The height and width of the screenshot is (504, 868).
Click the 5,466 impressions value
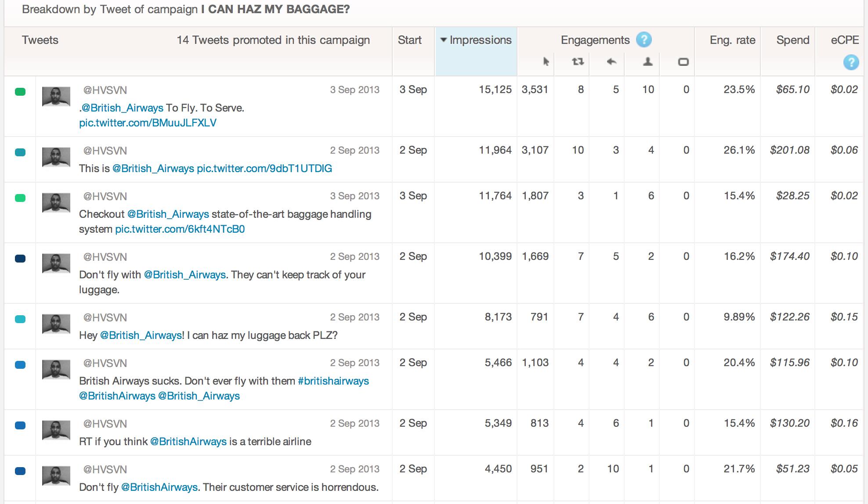click(498, 363)
